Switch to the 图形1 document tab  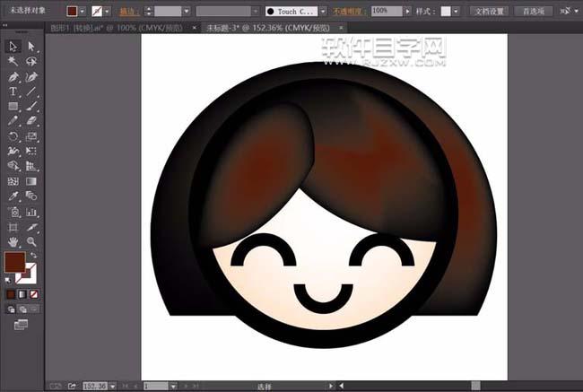click(x=99, y=28)
